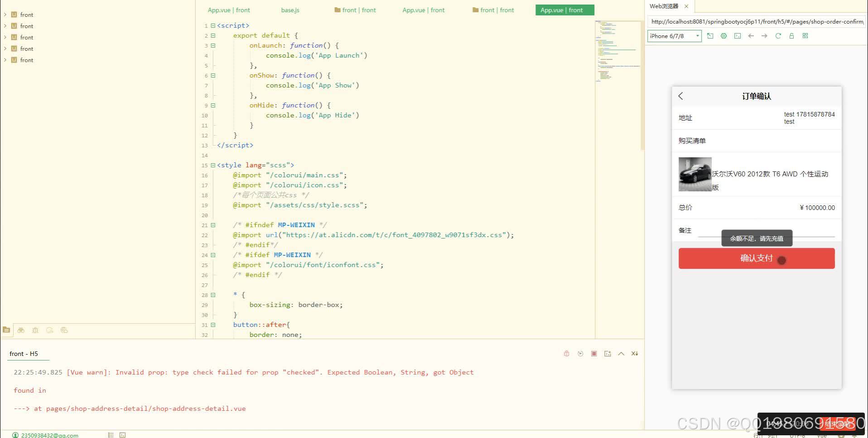Click the debug bug icon in console toolbar

(x=566, y=354)
